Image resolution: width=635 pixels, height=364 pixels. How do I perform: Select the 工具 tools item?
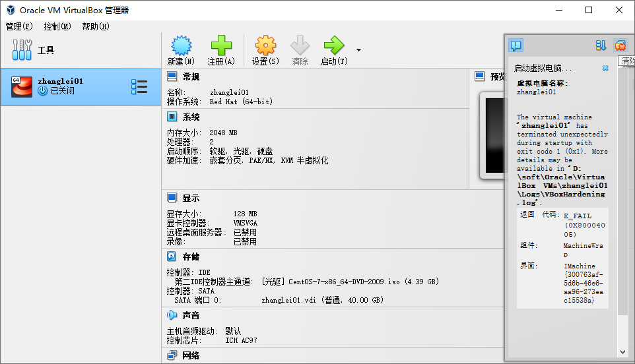click(x=81, y=50)
